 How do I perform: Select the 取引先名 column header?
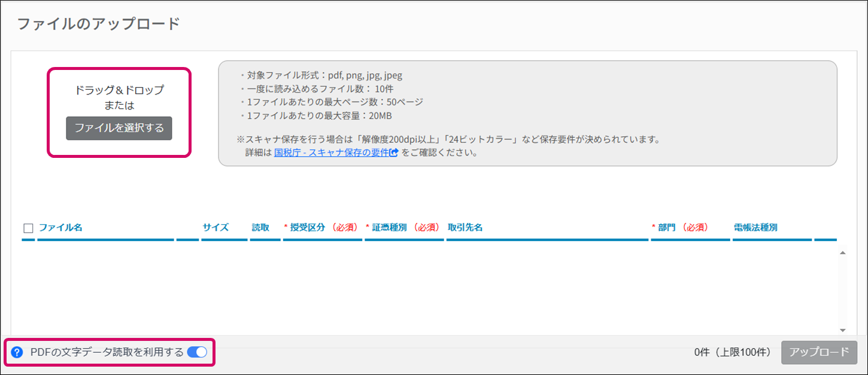tap(465, 227)
